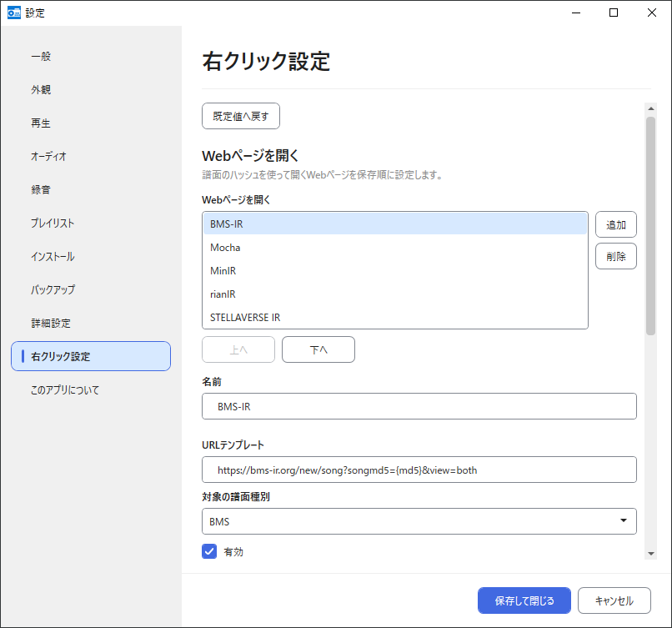Image resolution: width=672 pixels, height=628 pixels.
Task: Switch to the オーディオ settings page
Action: pos(90,157)
